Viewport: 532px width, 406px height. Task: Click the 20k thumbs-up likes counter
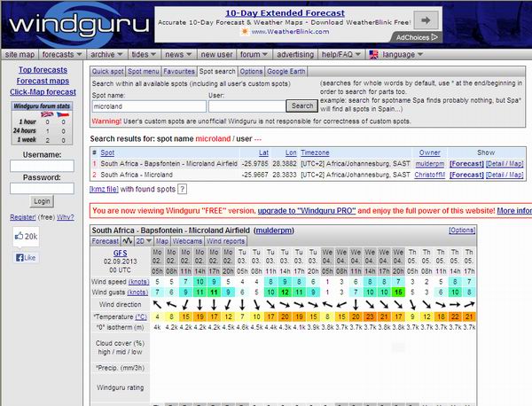point(26,236)
